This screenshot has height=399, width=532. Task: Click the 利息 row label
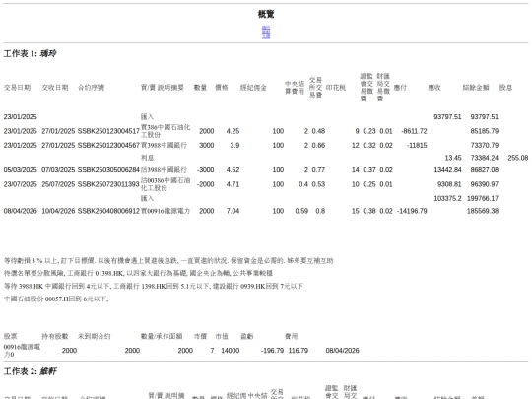click(147, 158)
